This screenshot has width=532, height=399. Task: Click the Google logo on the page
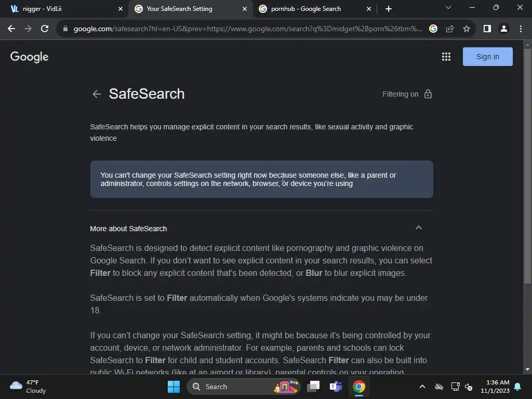(x=29, y=57)
